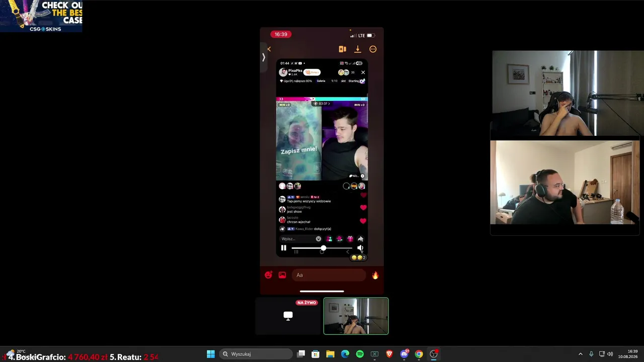Open Discord from the taskbar
Image resolution: width=644 pixels, height=362 pixels.
coord(404,354)
